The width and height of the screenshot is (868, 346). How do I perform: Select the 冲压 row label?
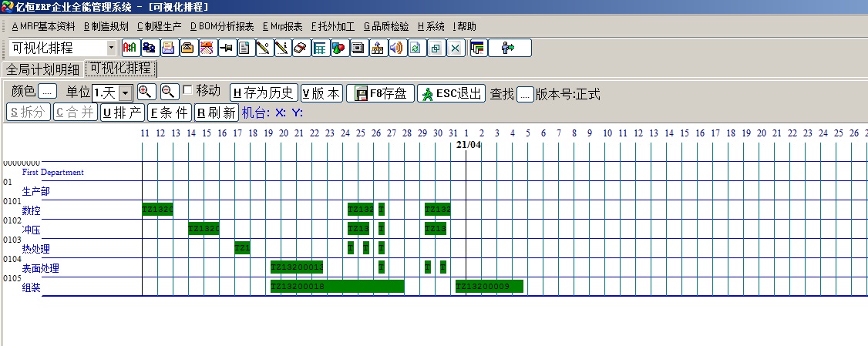tap(31, 230)
